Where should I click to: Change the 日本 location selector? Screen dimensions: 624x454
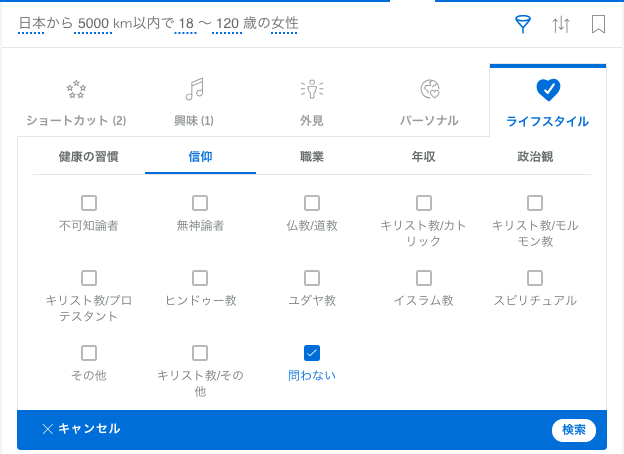click(x=31, y=23)
